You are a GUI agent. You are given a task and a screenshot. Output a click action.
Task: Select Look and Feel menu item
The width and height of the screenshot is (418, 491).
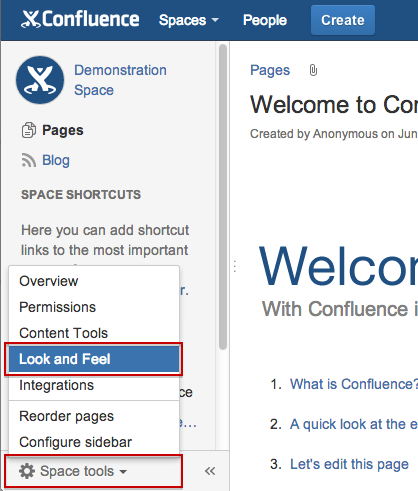click(x=94, y=359)
